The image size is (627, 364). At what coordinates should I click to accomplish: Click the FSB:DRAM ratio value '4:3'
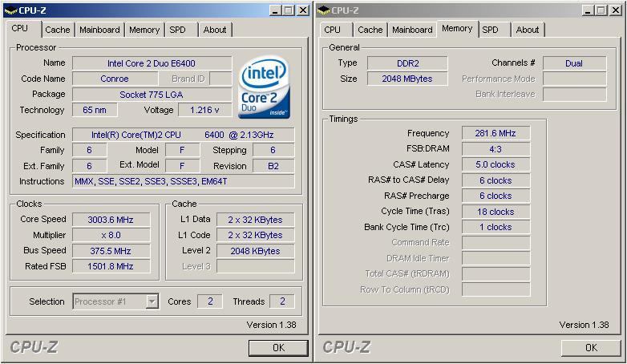pos(496,149)
